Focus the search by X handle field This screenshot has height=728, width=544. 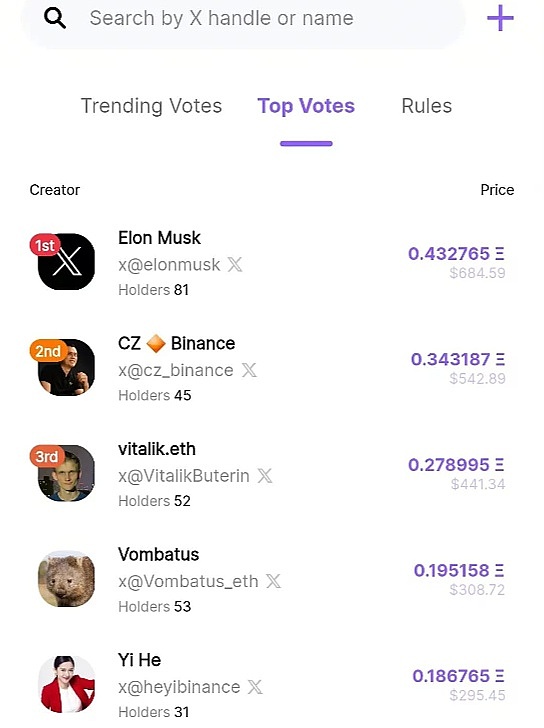pyautogui.click(x=243, y=20)
